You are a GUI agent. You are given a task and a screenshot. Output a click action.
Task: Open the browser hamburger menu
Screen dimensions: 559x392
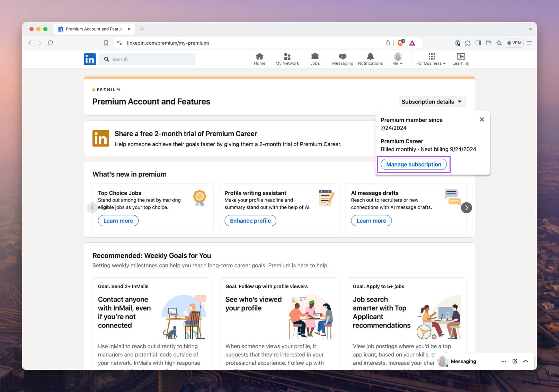click(x=529, y=43)
